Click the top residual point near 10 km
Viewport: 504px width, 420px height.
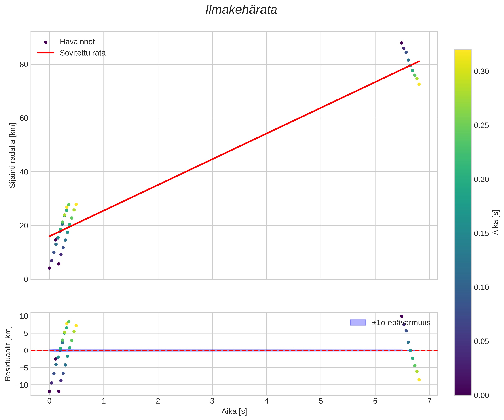click(402, 316)
